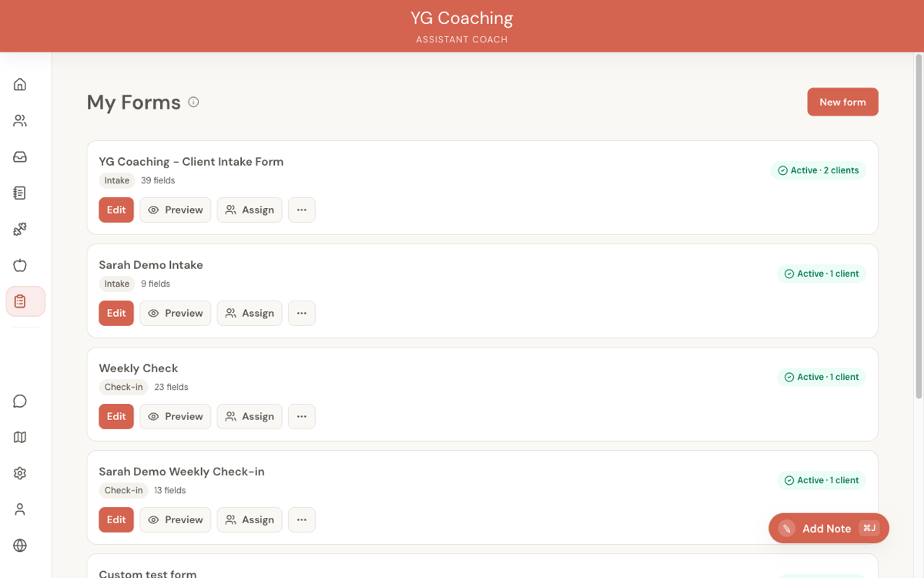Edit the YG Coaching Client Intake Form

click(115, 210)
